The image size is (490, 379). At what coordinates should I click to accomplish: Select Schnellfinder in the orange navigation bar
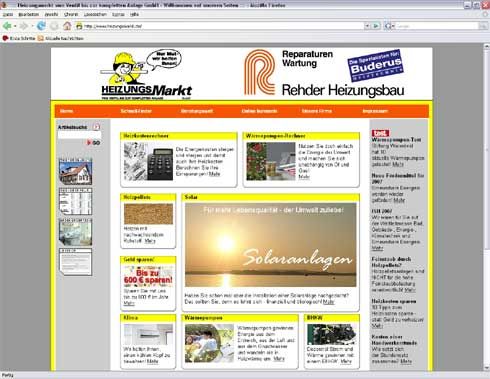click(x=136, y=111)
